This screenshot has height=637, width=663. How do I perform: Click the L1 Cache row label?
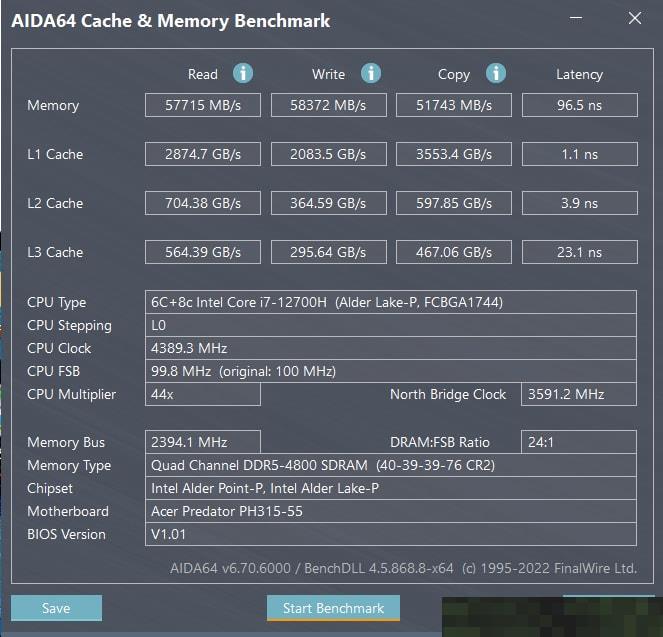(55, 154)
